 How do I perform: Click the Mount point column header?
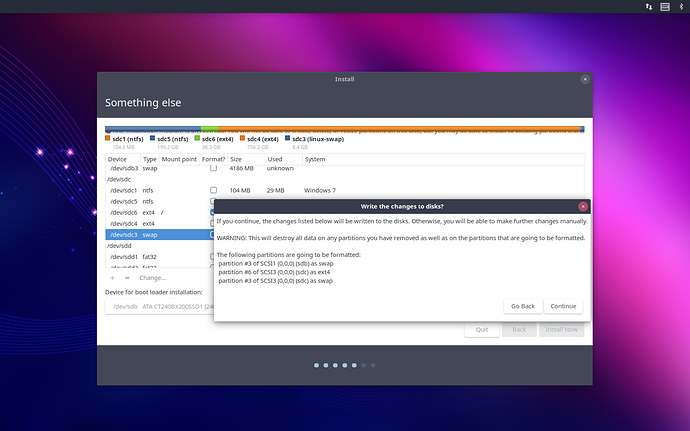(x=179, y=159)
